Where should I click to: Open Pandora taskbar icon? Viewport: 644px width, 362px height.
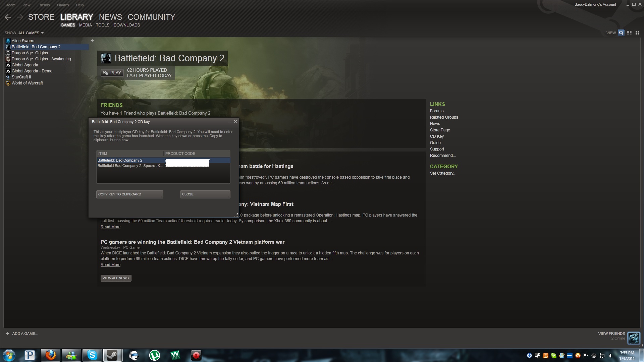pyautogui.click(x=30, y=355)
